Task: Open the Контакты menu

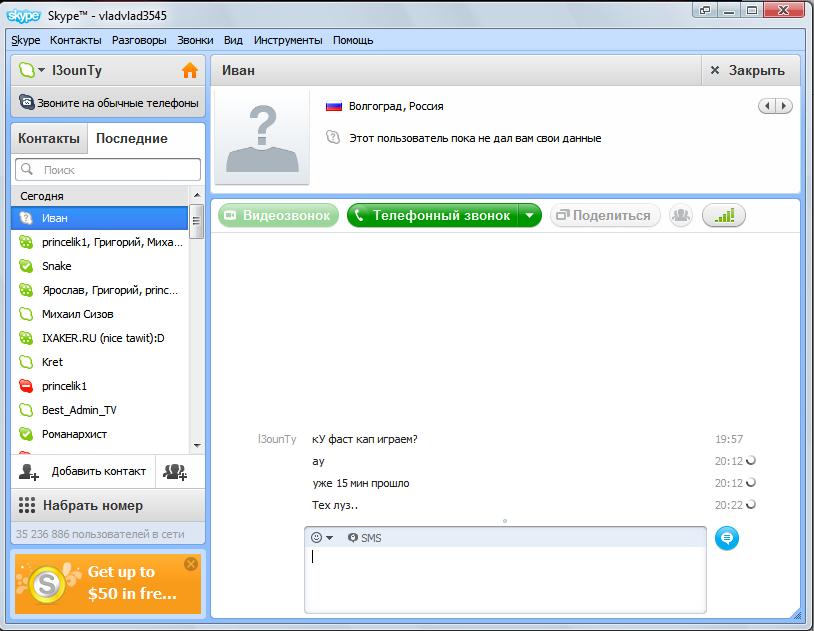Action: tap(76, 40)
